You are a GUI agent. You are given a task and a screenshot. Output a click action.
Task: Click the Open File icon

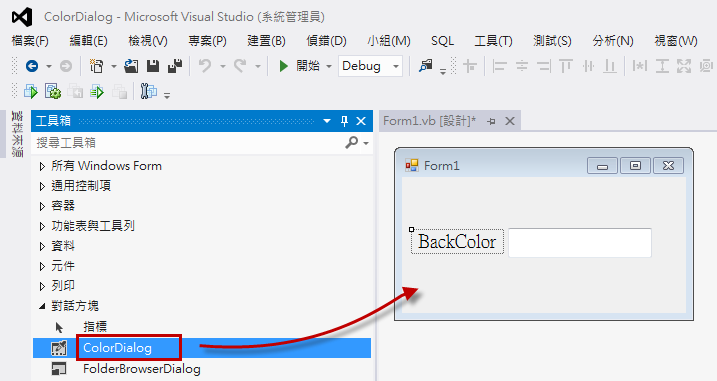(131, 66)
